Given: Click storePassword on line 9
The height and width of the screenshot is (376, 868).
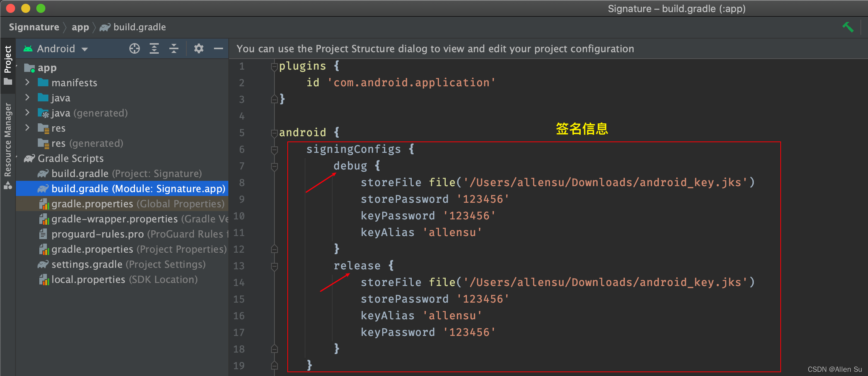Looking at the screenshot, I should (405, 199).
